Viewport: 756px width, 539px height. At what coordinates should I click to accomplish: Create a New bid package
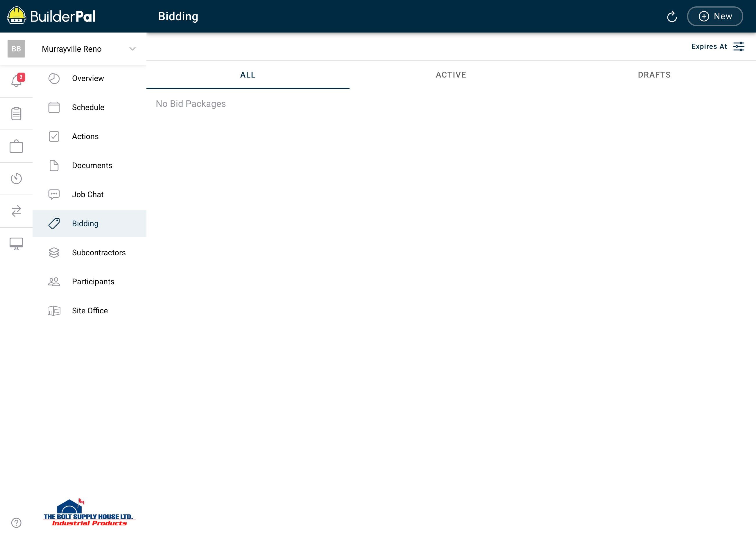click(715, 16)
